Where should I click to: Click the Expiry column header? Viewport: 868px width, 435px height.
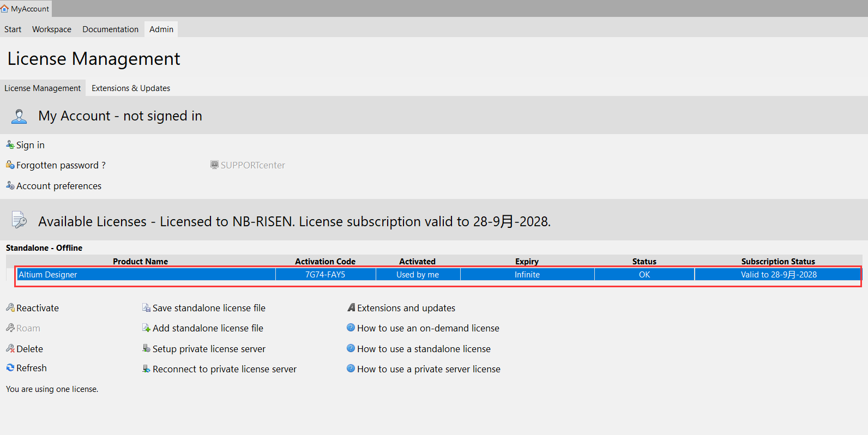coord(527,262)
